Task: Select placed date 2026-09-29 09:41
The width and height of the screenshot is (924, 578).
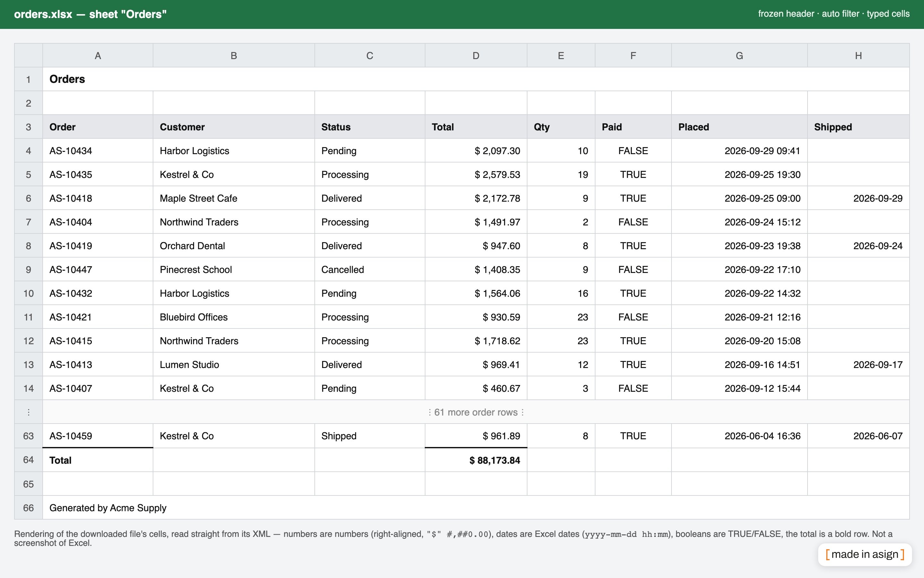Action: coord(739,151)
